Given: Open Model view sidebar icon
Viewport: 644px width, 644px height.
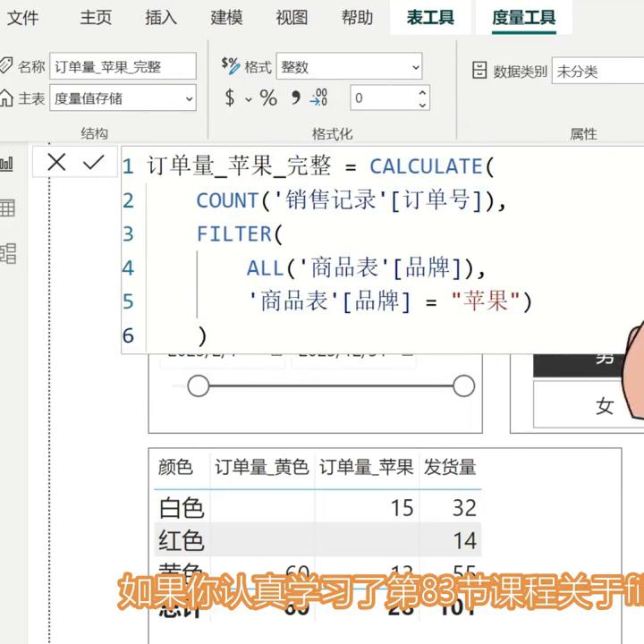Looking at the screenshot, I should [x=7, y=253].
